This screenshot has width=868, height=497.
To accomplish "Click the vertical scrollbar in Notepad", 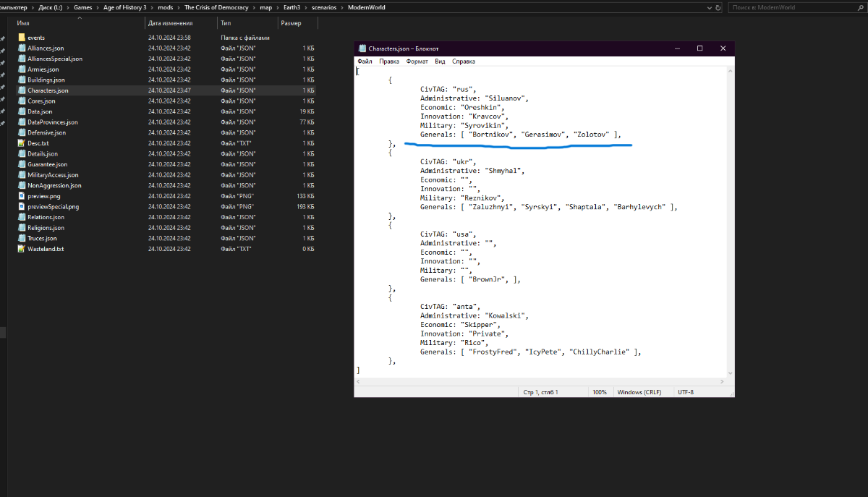I will pyautogui.click(x=729, y=221).
